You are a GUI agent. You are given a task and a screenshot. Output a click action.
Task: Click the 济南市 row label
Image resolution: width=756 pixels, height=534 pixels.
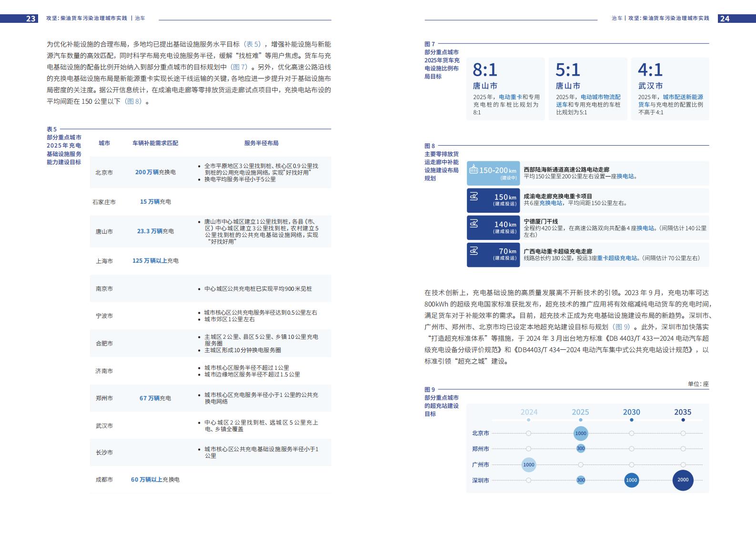[x=104, y=371]
